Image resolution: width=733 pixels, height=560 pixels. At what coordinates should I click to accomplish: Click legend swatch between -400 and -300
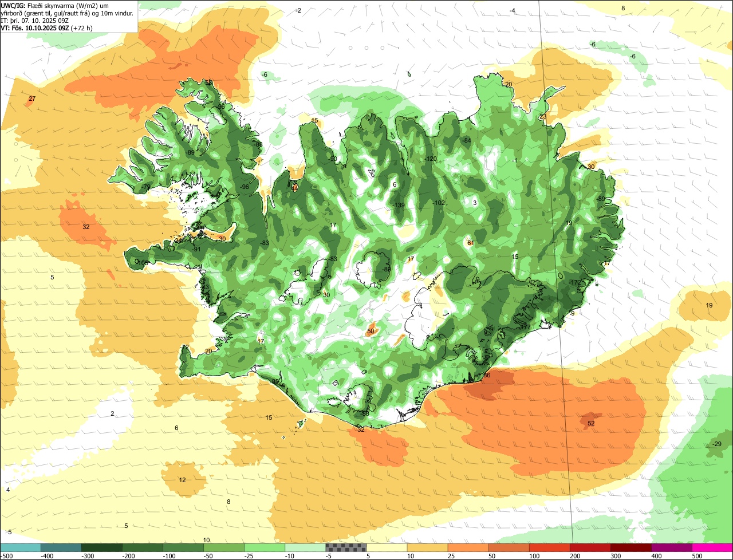(61, 548)
